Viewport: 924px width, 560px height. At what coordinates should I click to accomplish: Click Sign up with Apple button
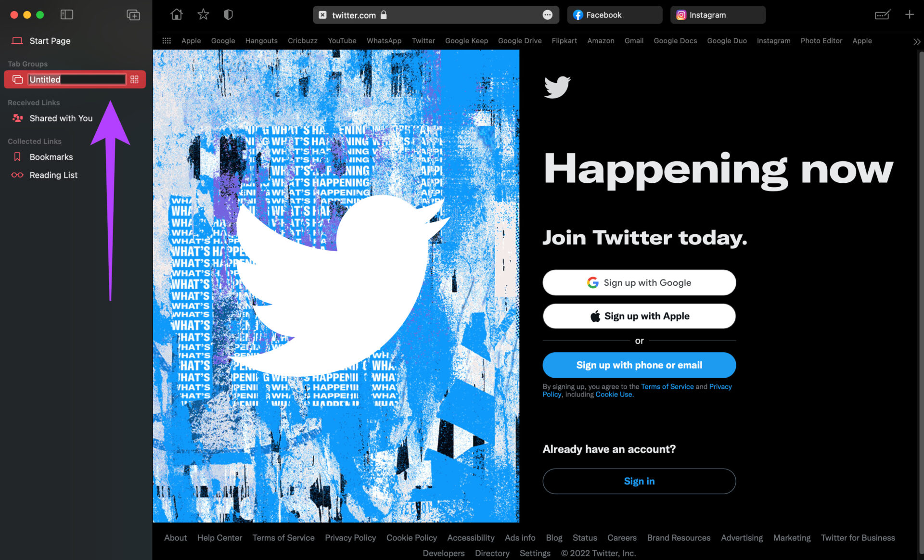(x=640, y=316)
